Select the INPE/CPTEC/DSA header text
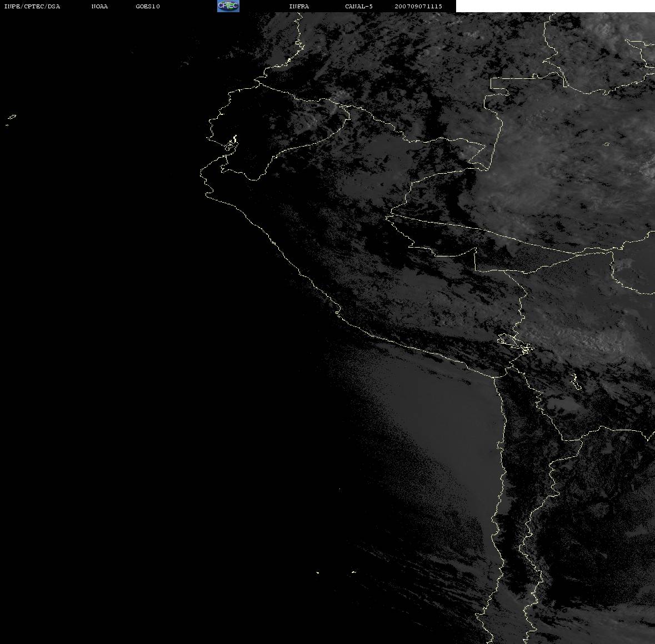Image resolution: width=655 pixels, height=644 pixels. click(x=32, y=6)
